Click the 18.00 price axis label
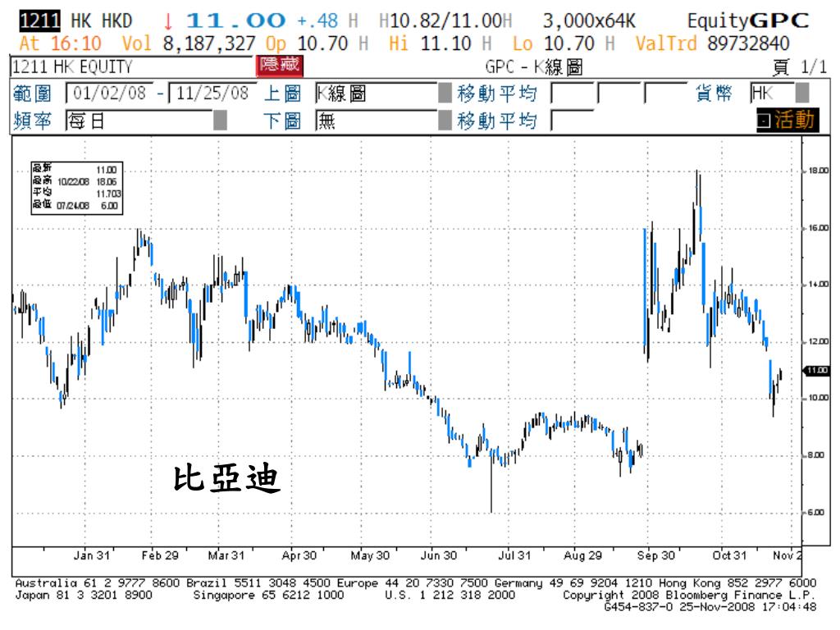Screen dimensions: 840x630 [818, 171]
